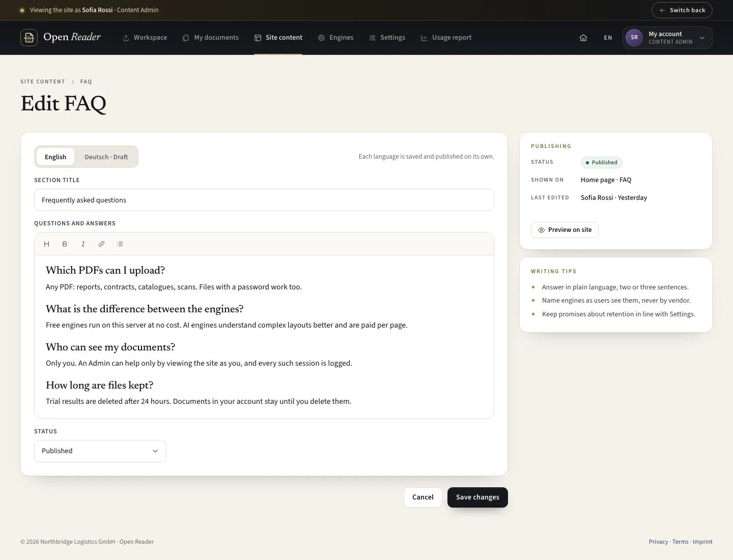This screenshot has height=560, width=733.
Task: Click the 'Home page · FAQ' value
Action: point(606,180)
